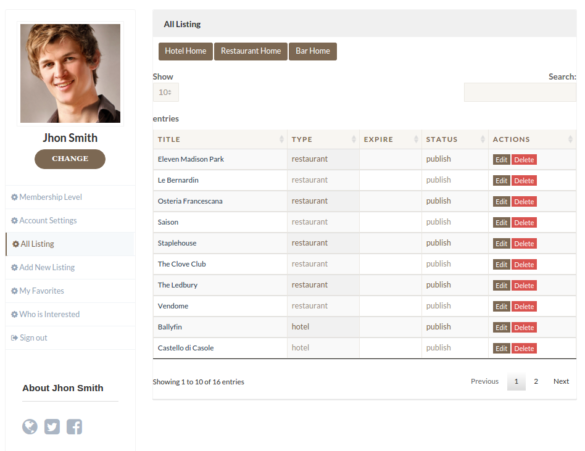Delete the Castello di Casole listing
This screenshot has width=585, height=451.
click(x=524, y=348)
